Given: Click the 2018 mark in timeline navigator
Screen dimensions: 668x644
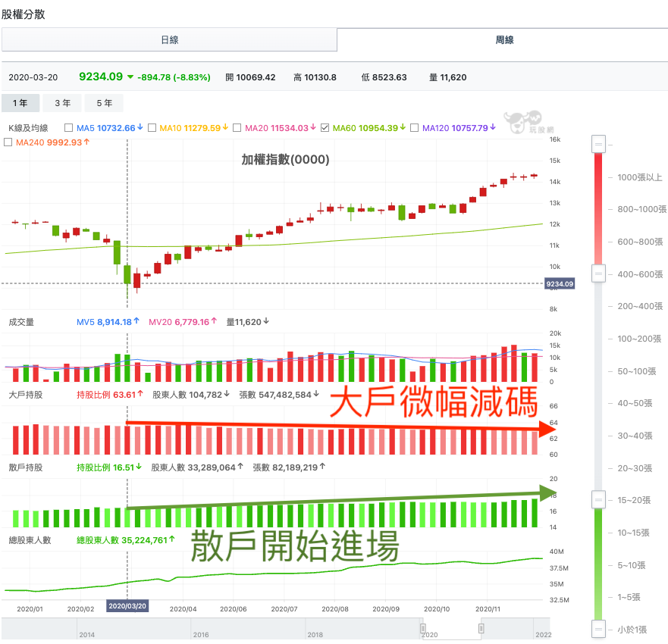Looking at the screenshot, I should coord(315,635).
